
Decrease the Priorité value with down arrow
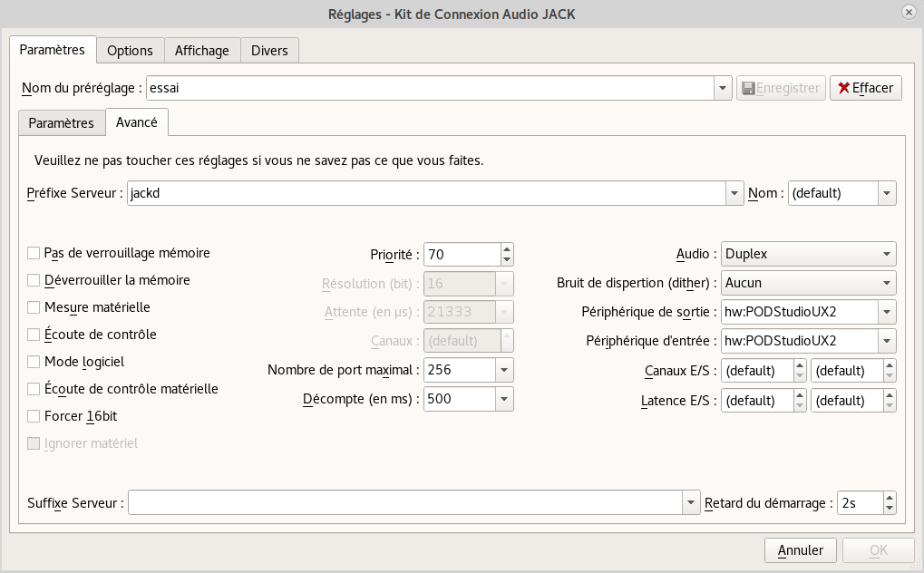coord(507,260)
